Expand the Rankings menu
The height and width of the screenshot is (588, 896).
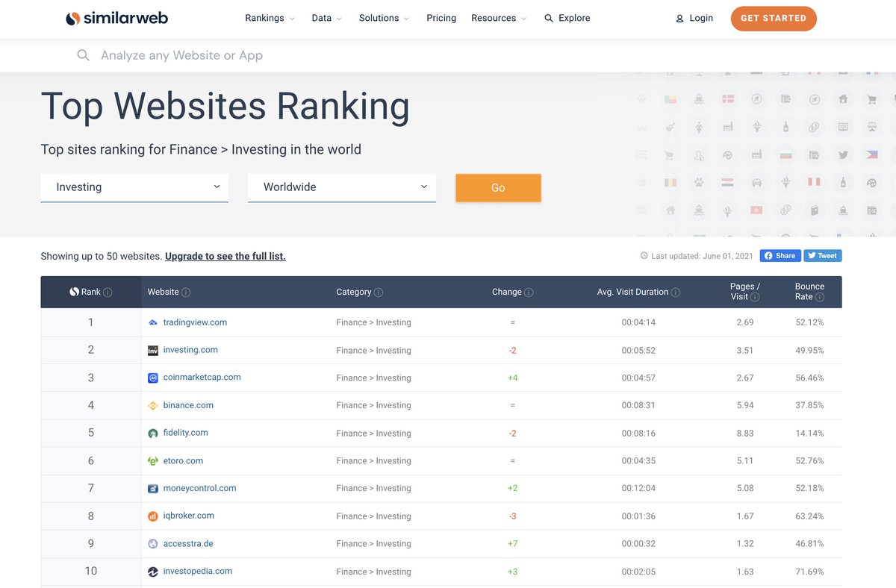coord(270,19)
